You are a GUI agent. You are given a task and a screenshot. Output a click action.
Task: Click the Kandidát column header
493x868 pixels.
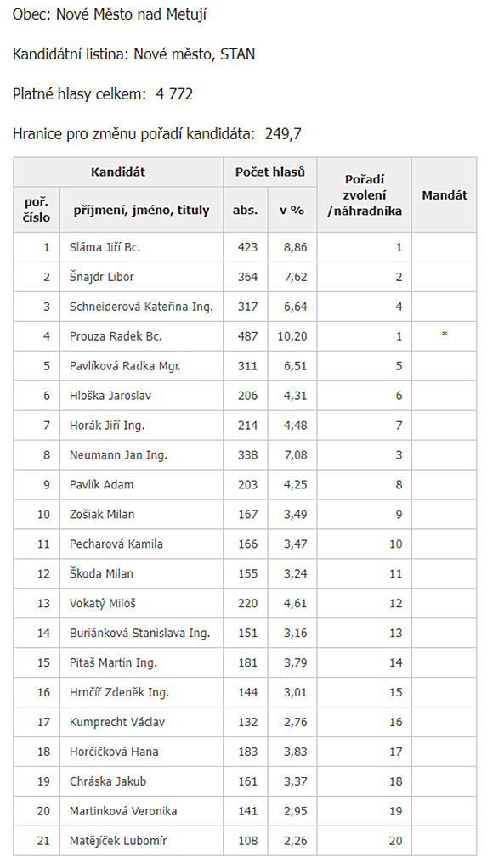point(118,172)
